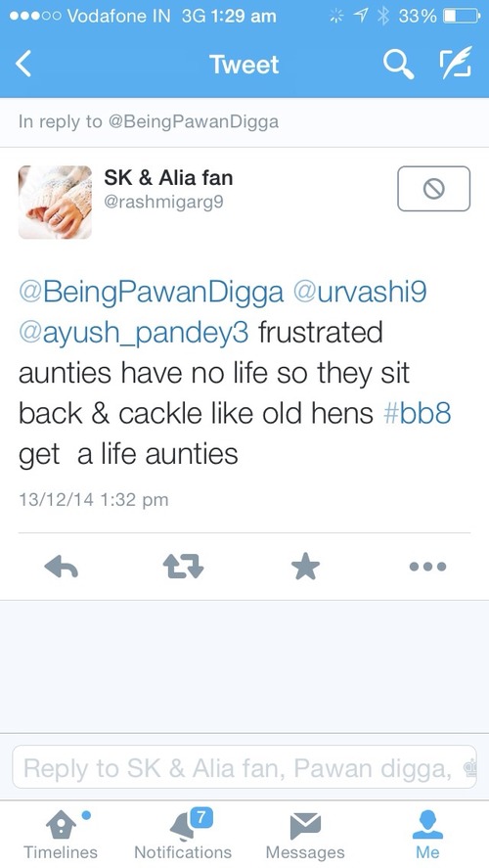Screen dimensions: 489x868
Task: Open more options ellipsis menu
Action: point(427,567)
